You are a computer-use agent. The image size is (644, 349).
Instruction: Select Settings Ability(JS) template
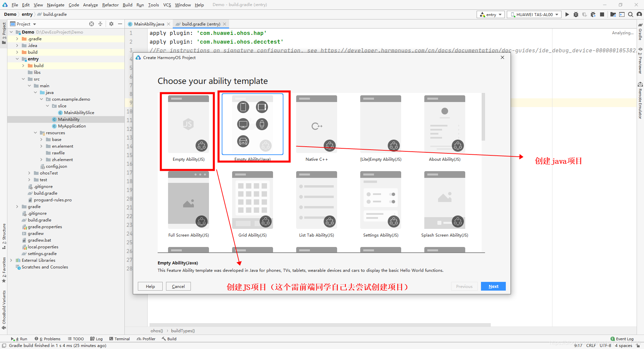[x=381, y=204]
